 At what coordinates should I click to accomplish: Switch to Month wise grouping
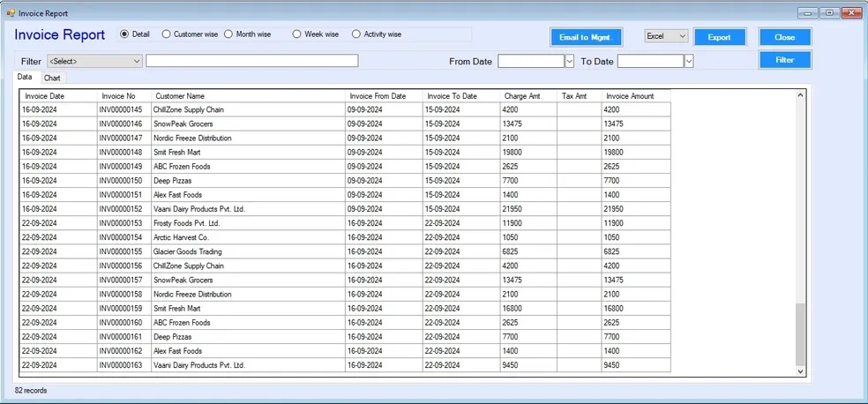[x=228, y=34]
